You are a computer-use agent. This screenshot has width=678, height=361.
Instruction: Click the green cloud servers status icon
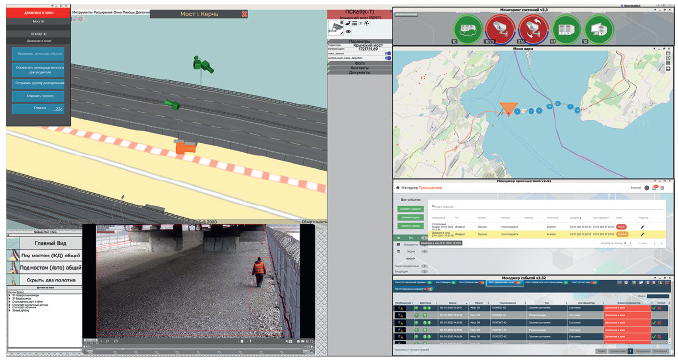pyautogui.click(x=468, y=29)
